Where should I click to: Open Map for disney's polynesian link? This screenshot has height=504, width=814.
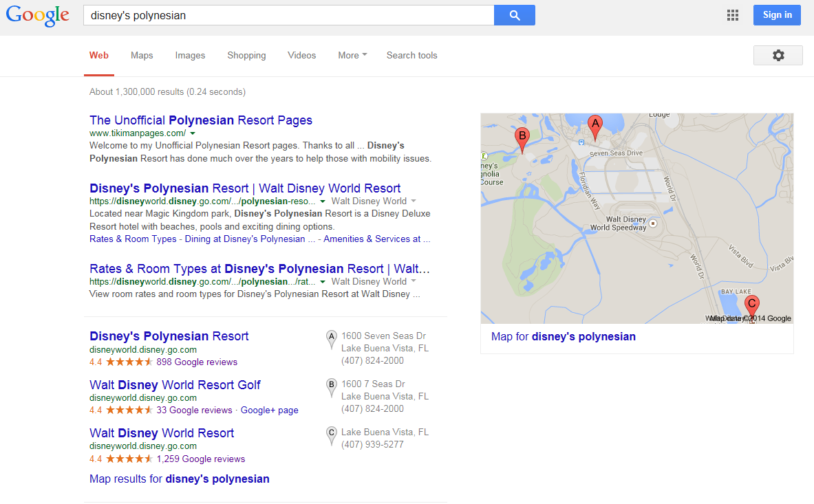tap(564, 336)
